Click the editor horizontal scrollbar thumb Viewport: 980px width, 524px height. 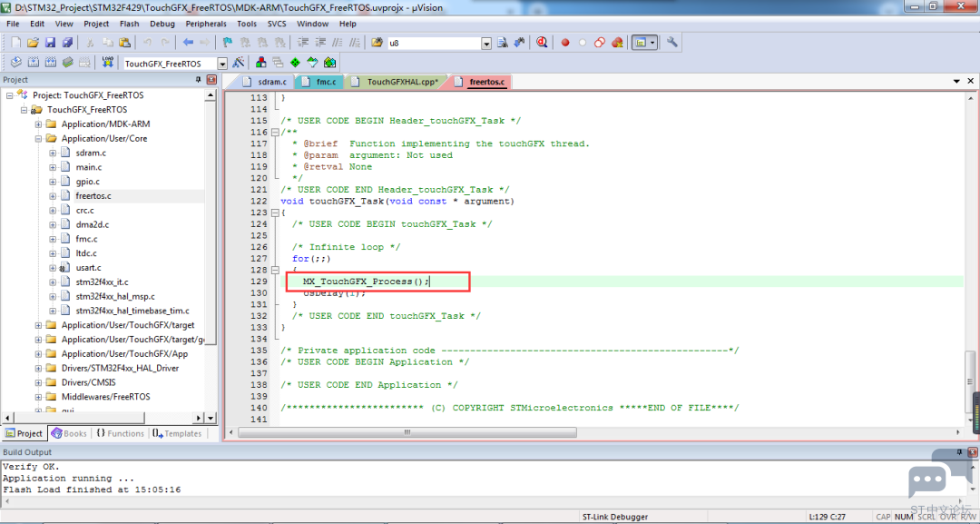pos(407,432)
